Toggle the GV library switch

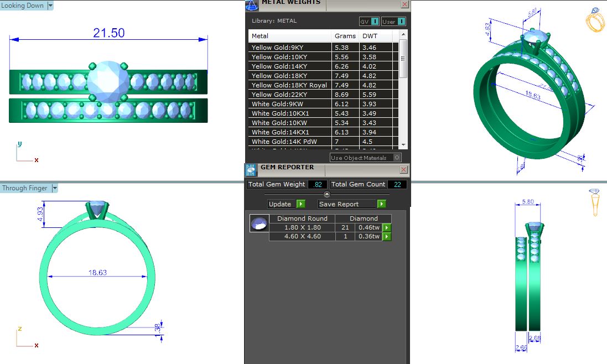(375, 22)
